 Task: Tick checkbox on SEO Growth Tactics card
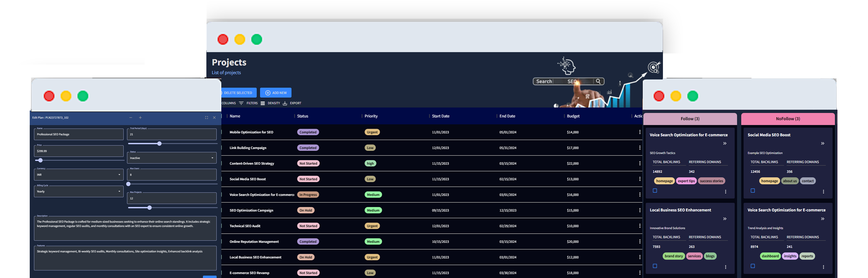click(655, 191)
